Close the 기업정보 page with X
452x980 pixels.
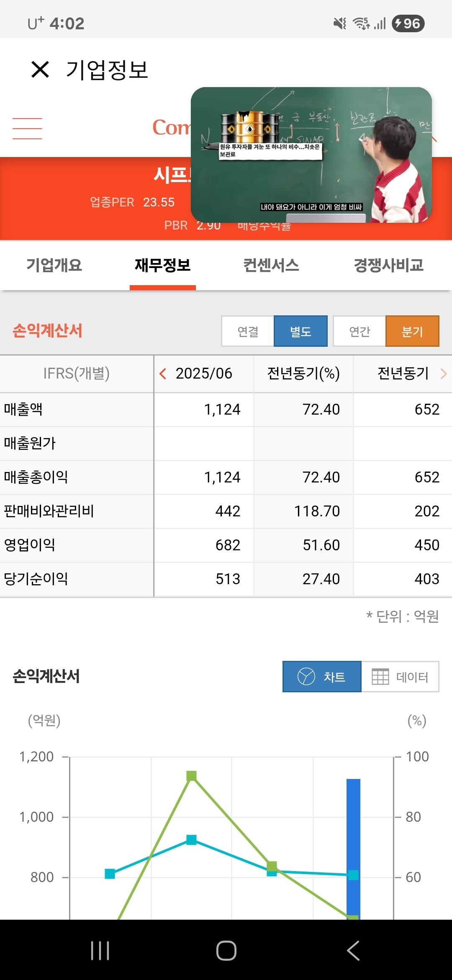(x=40, y=70)
